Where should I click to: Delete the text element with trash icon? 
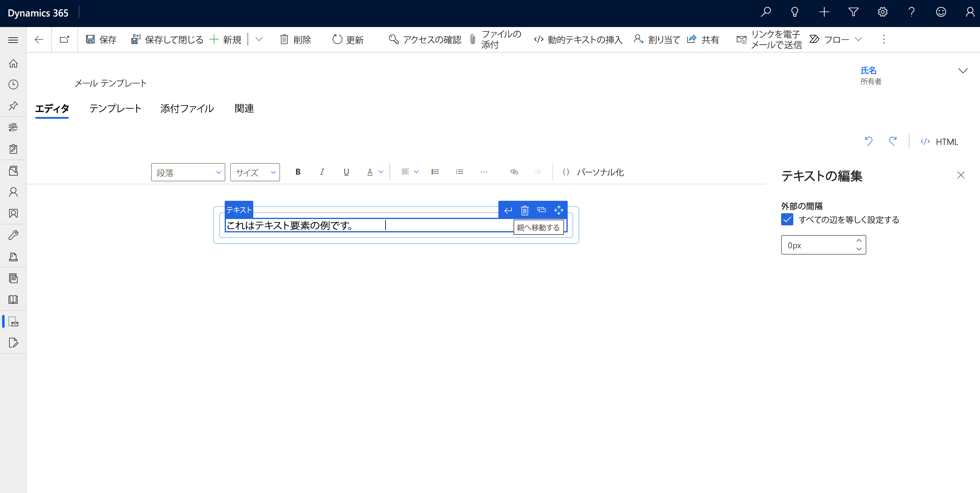(x=525, y=210)
